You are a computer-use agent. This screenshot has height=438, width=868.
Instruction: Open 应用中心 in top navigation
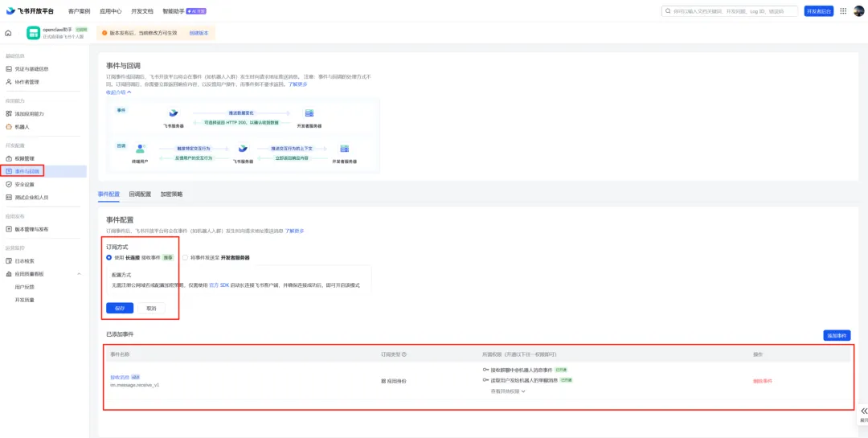[111, 11]
